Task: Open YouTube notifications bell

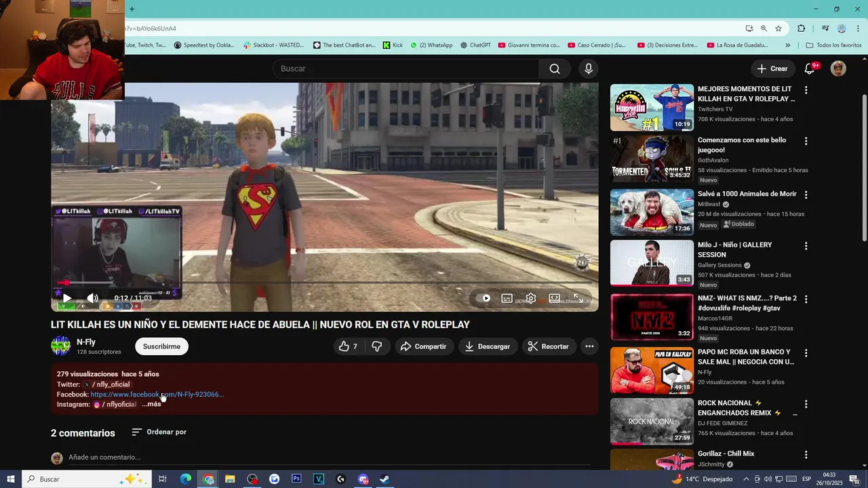Action: [810, 68]
